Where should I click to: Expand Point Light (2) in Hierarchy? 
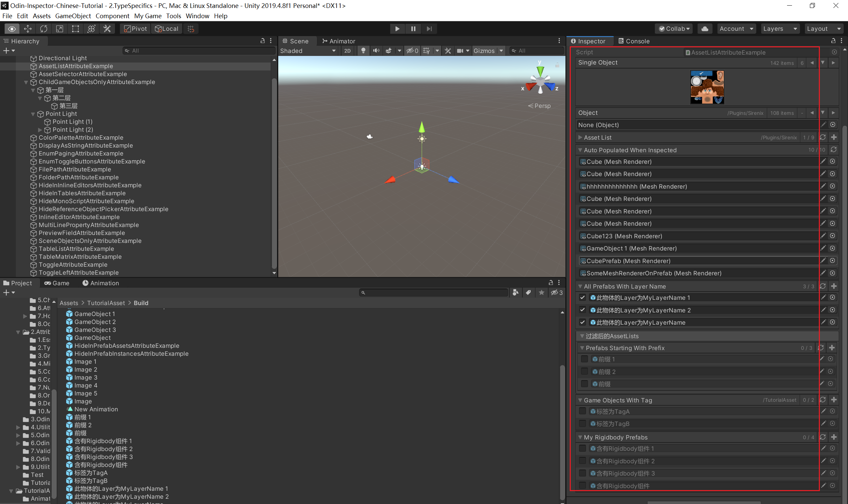(x=40, y=130)
